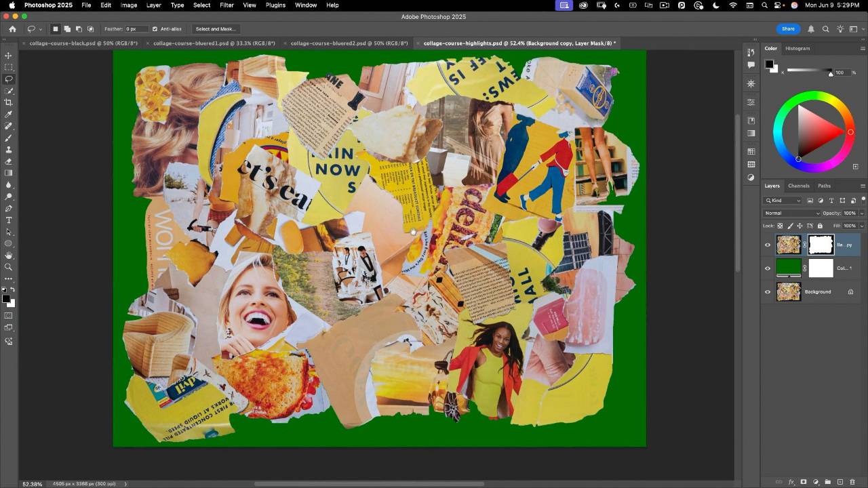Open the Filter menu
Viewport: 868px width, 488px height.
[226, 5]
